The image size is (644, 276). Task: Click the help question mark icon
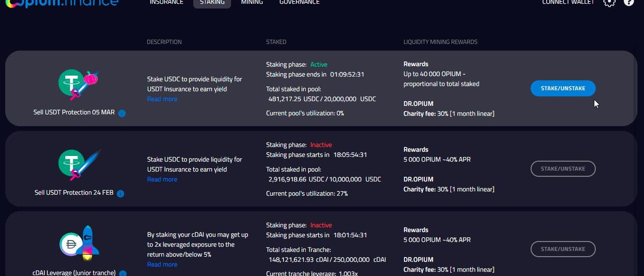[x=628, y=2]
